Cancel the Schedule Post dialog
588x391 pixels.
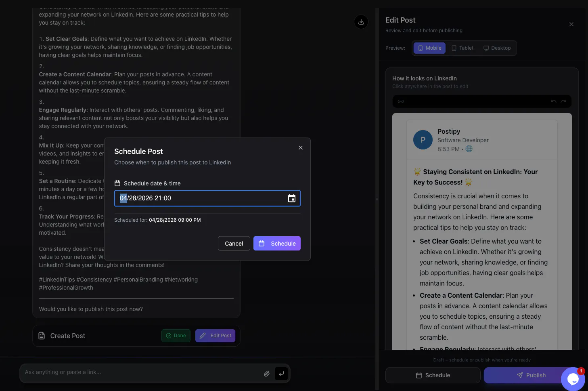tap(234, 244)
